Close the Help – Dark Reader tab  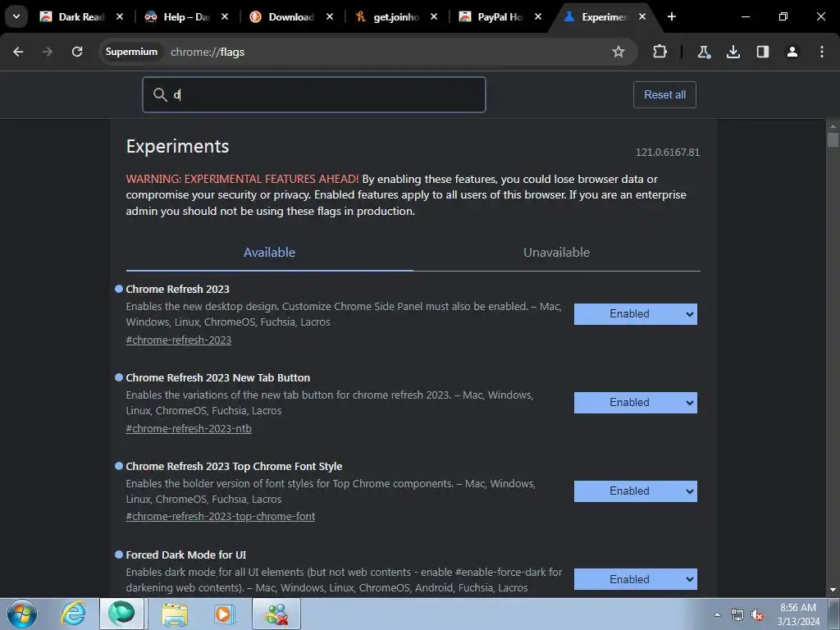(x=225, y=16)
